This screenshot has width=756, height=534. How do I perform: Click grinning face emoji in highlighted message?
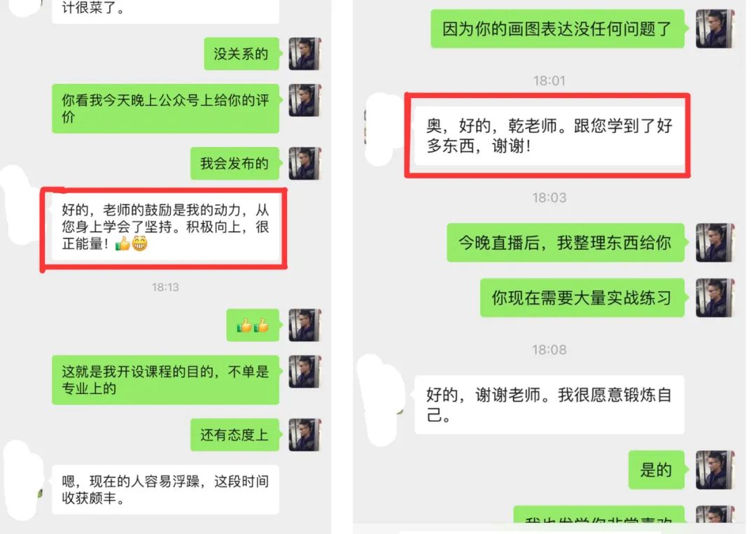[139, 244]
